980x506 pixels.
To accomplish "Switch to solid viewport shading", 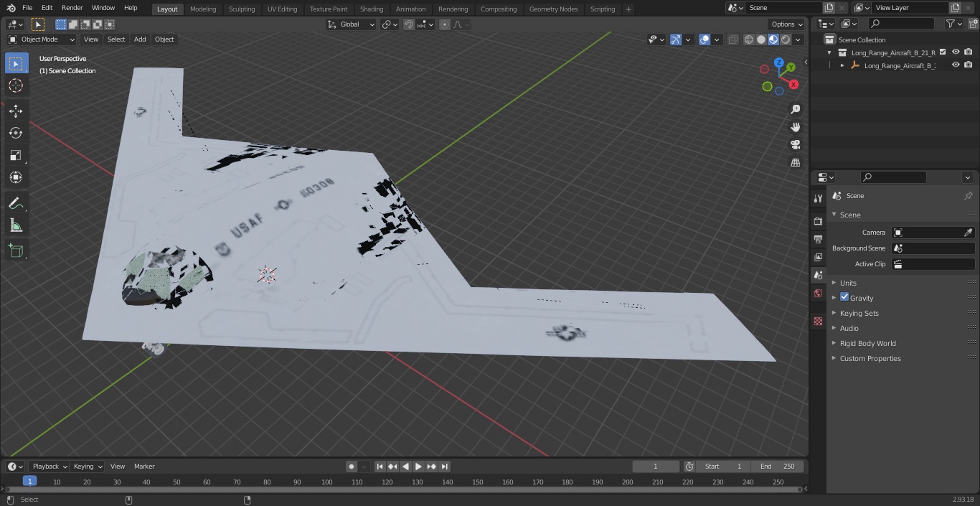I will (761, 39).
